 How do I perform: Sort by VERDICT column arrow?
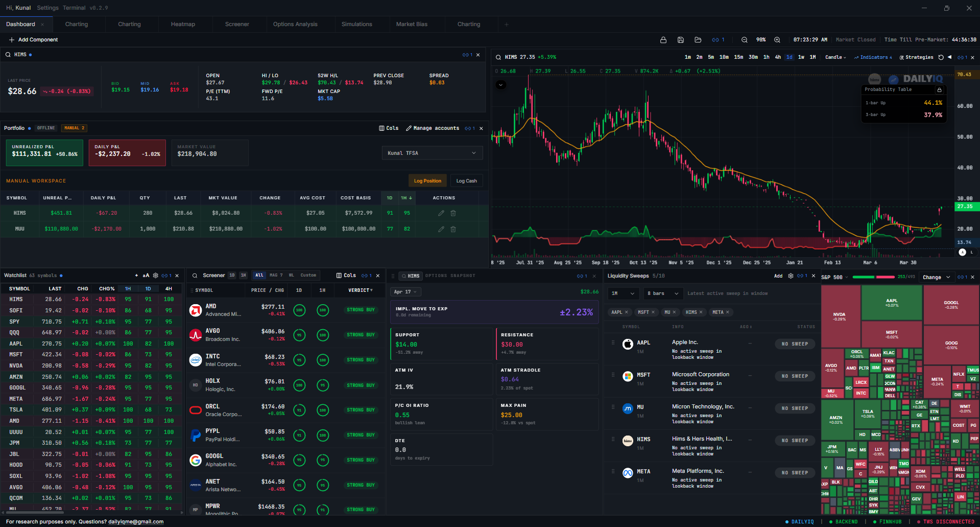[x=371, y=290]
